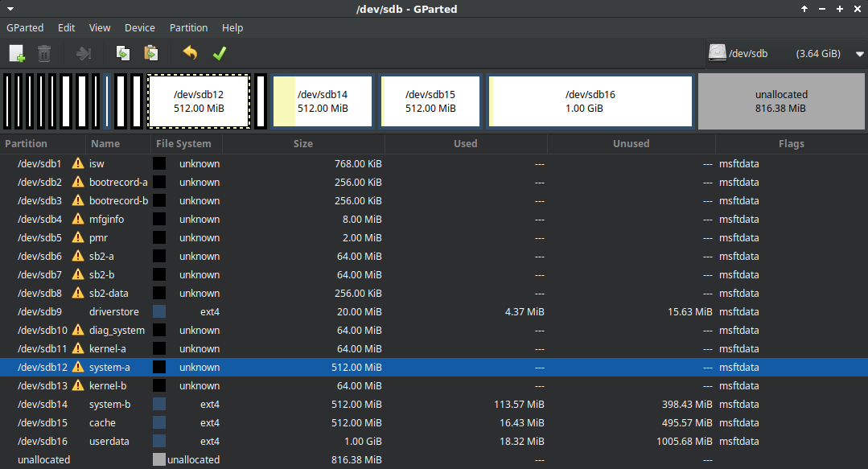Open the window menu arrow in title bar
Viewport: 868px width, 469px height.
click(x=10, y=9)
